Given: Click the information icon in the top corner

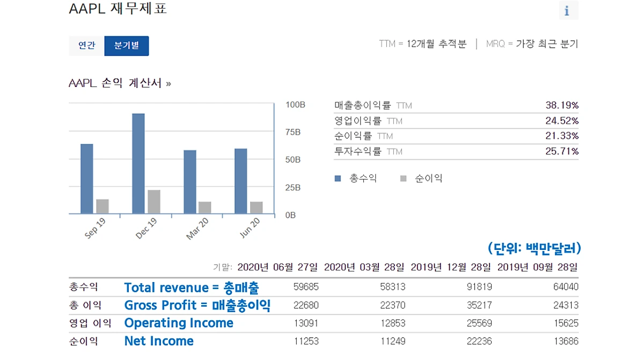Looking at the screenshot, I should [568, 10].
